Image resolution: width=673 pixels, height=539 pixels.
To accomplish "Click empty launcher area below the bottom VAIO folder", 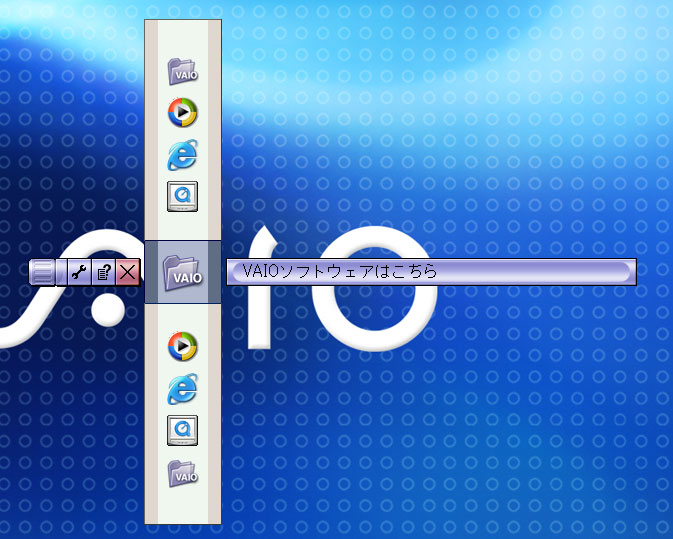I will point(182,506).
